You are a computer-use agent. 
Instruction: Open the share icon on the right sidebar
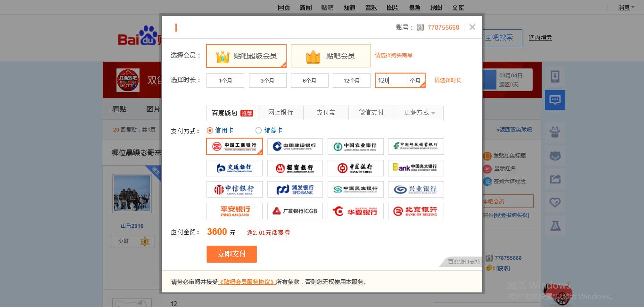(555, 179)
